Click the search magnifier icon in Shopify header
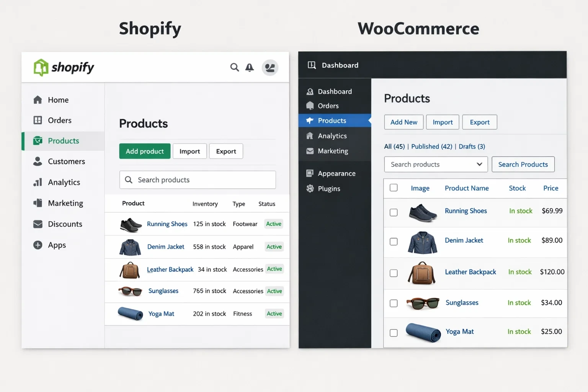The width and height of the screenshot is (588, 392). point(234,68)
